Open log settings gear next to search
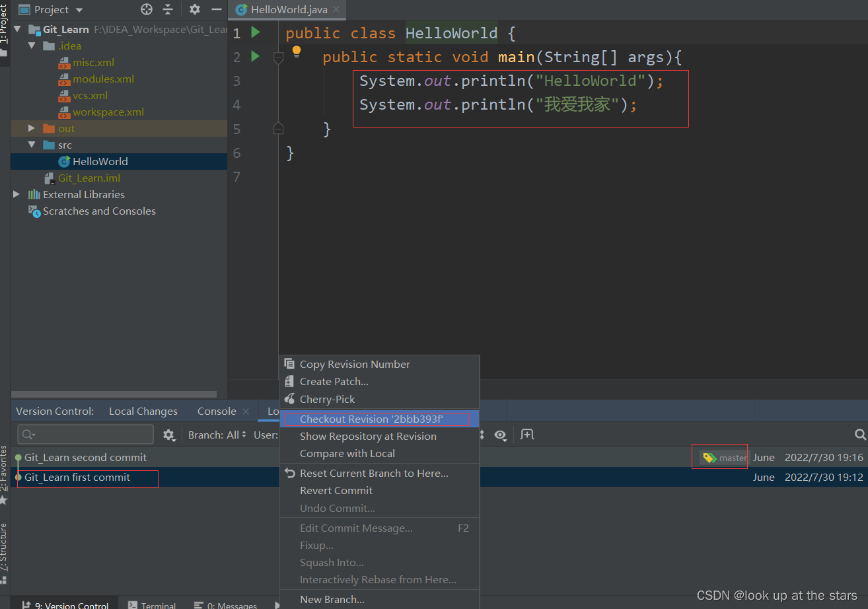The width and height of the screenshot is (868, 609). 169,435
